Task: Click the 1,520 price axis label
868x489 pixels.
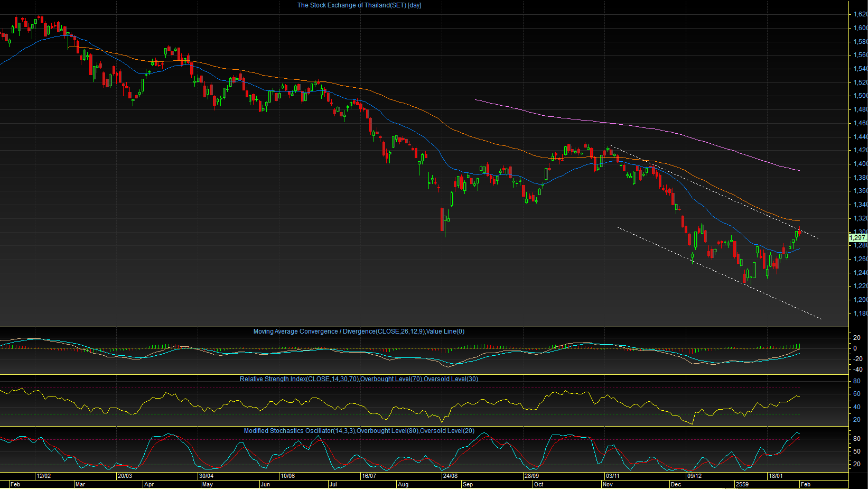Action: [x=860, y=82]
